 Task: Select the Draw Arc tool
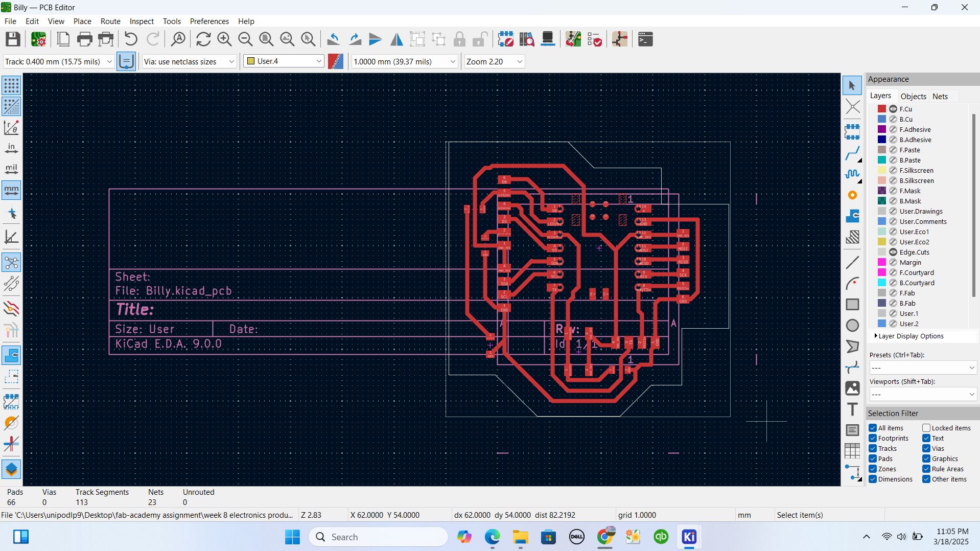click(852, 284)
